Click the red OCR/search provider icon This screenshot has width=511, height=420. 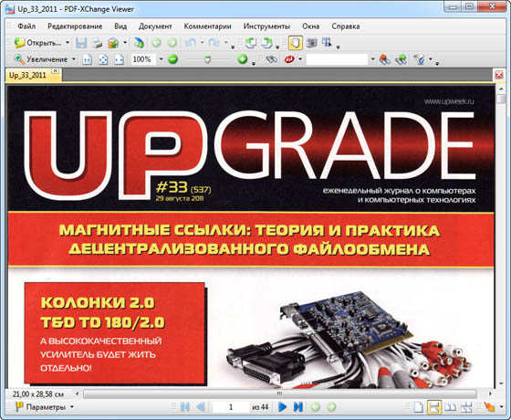point(289,59)
